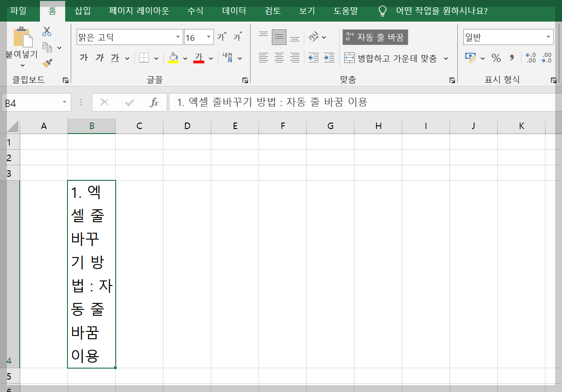Expand the fill color dropdown arrow
Screen dimensions: 562x392
point(185,58)
